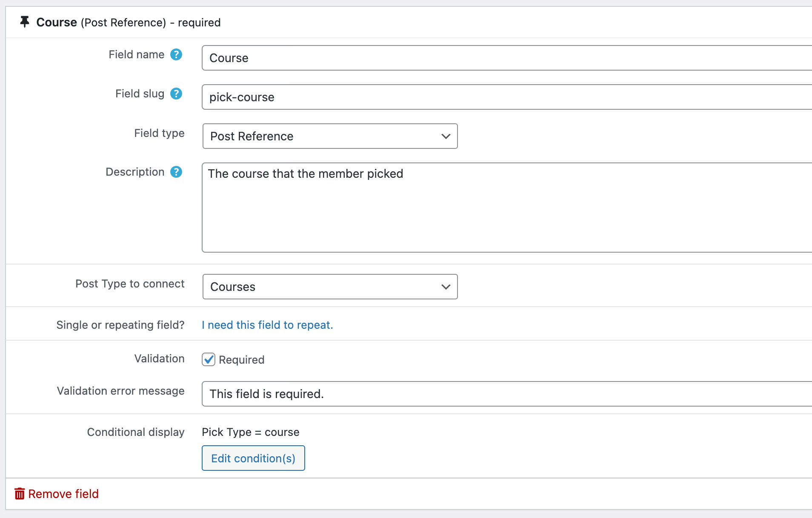This screenshot has width=812, height=518.
Task: Open the Field name help tooltip icon
Action: pos(176,54)
